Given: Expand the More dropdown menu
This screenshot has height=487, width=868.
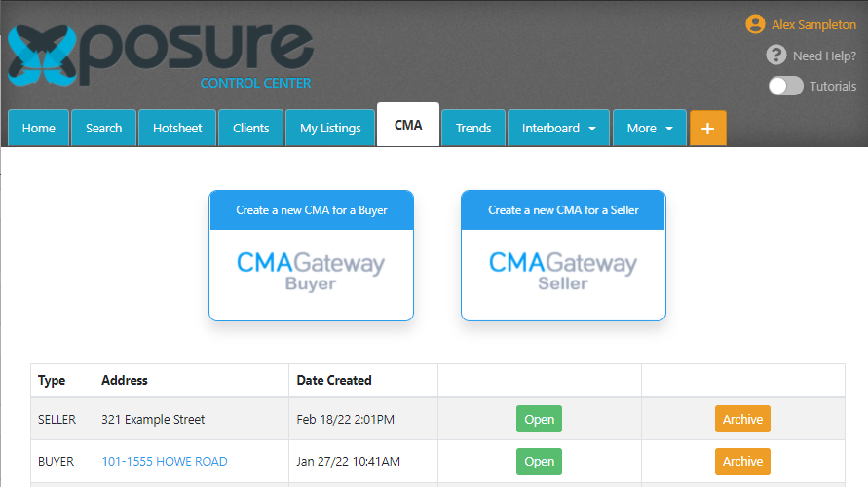Looking at the screenshot, I should point(650,129).
